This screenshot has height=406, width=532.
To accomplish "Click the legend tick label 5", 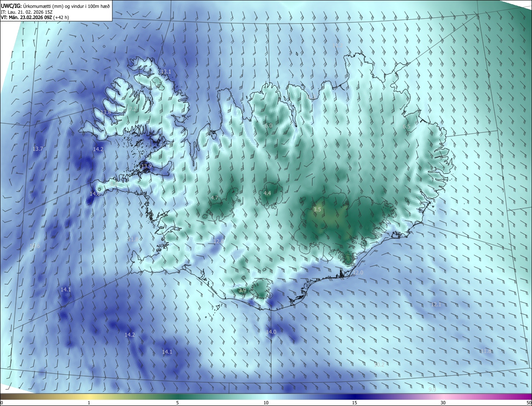I will 177,403.
